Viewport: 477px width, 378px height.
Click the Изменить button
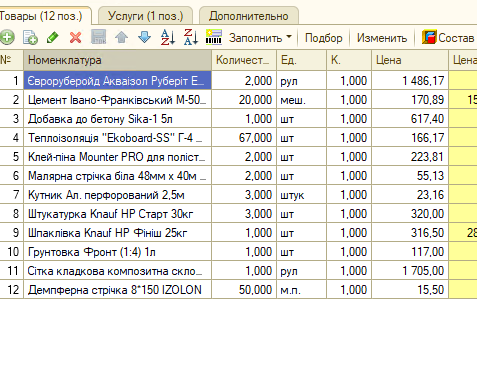tap(382, 38)
